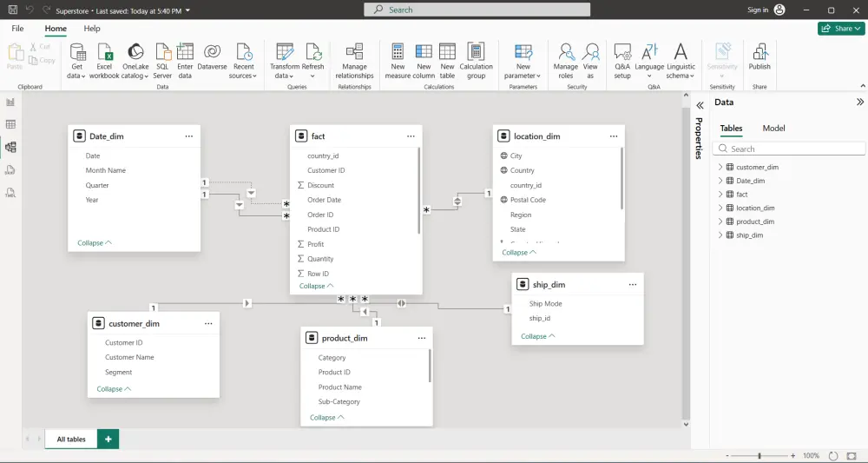Screen dimensions: 868x463
Task: Create a New table
Action: [447, 61]
